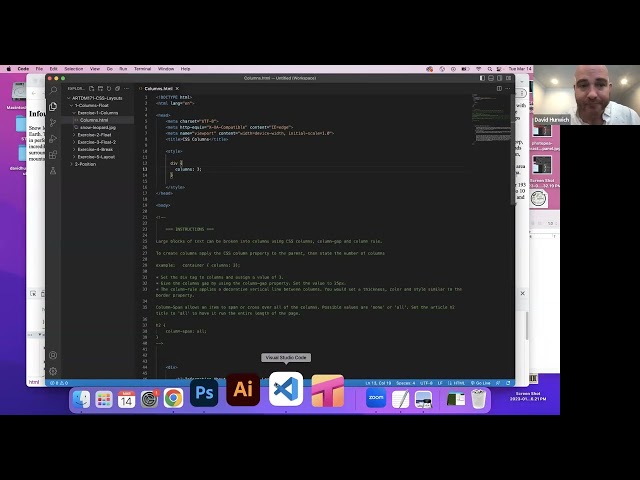Viewport: 640px width, 480px height.
Task: Open the Testing flask view
Action: coord(53,171)
